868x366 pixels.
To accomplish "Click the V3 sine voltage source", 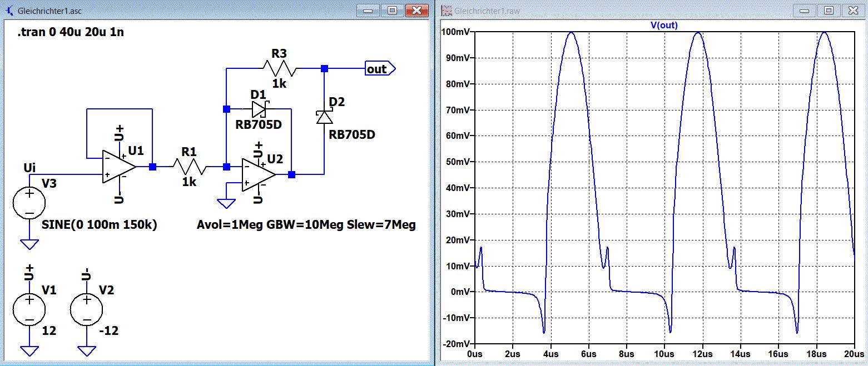I will point(29,204).
